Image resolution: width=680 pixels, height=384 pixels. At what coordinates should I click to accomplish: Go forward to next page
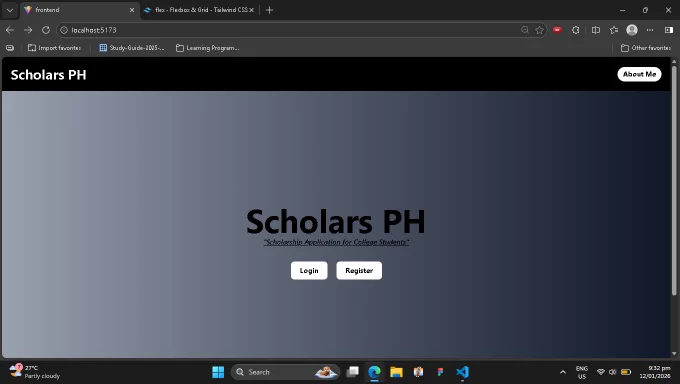point(28,30)
